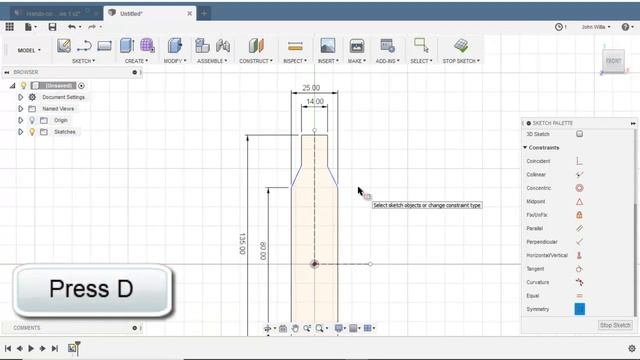This screenshot has width=640, height=360.
Task: Open the SELECT dropdown menu
Action: click(x=421, y=61)
